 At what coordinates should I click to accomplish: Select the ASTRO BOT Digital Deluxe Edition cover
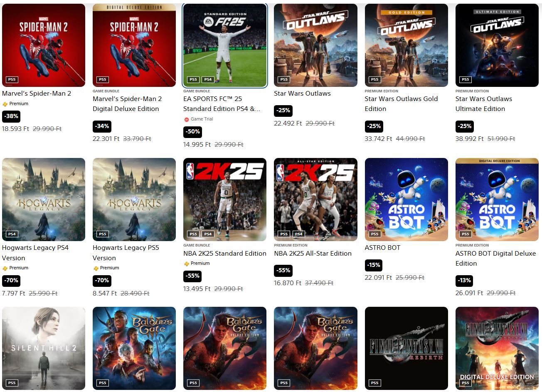coord(497,200)
